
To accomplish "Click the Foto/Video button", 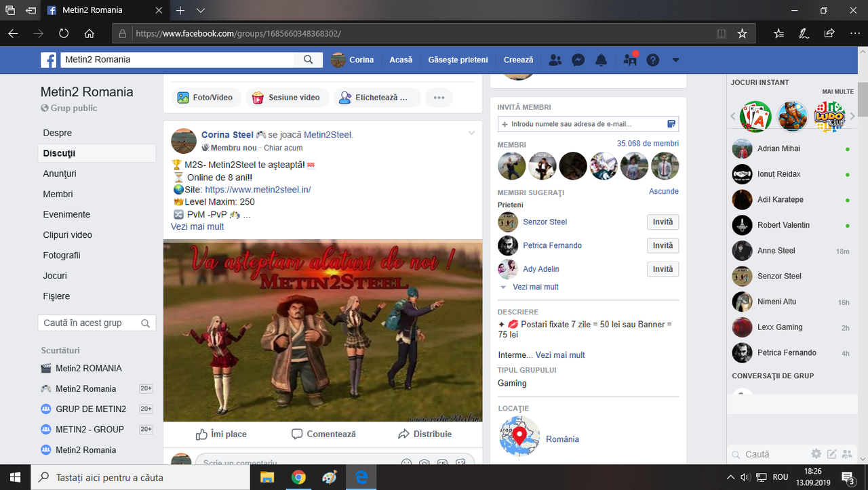I will pyautogui.click(x=205, y=98).
